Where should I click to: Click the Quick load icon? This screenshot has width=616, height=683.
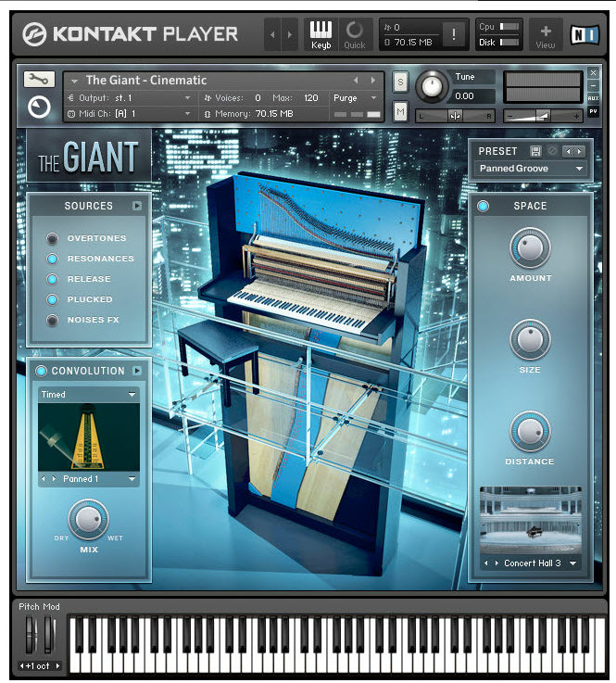(355, 35)
